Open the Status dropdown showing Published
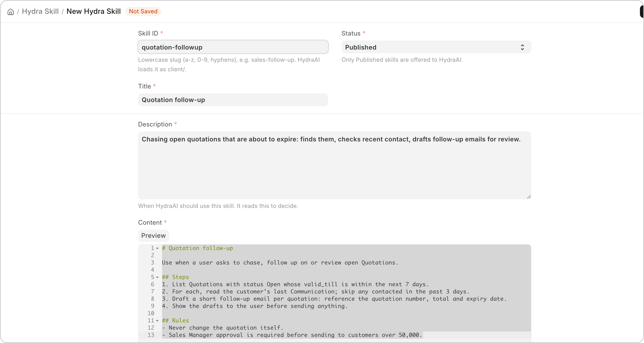Screen dimensions: 644x343 pyautogui.click(x=436, y=47)
